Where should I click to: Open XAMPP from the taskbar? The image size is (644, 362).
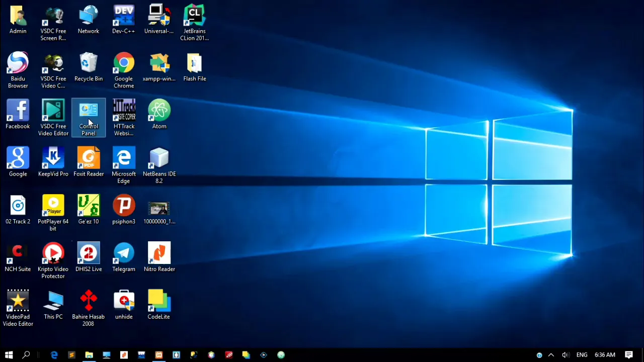pos(159,355)
